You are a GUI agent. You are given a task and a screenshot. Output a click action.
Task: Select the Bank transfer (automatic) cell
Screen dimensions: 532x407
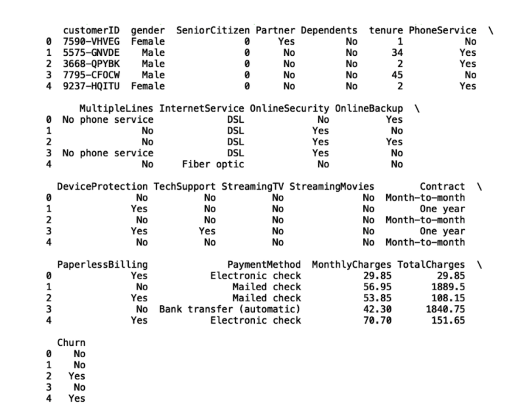click(230, 309)
